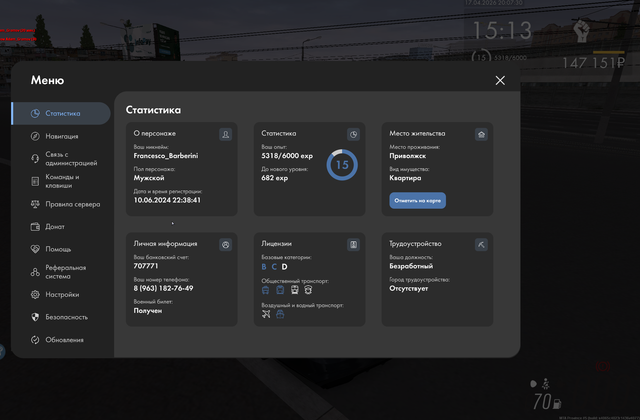Image resolution: width=640 pixels, height=420 pixels.
Task: Click the category D license letter
Action: click(284, 267)
